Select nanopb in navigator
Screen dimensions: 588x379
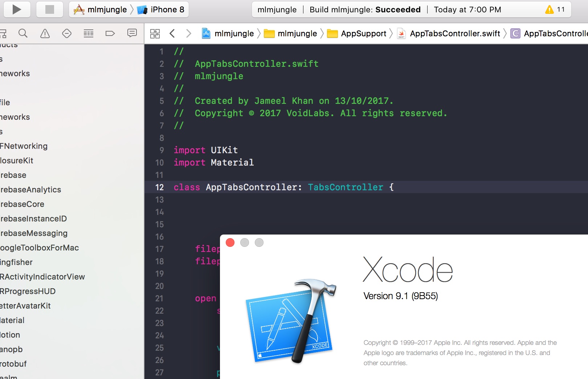(x=11, y=349)
